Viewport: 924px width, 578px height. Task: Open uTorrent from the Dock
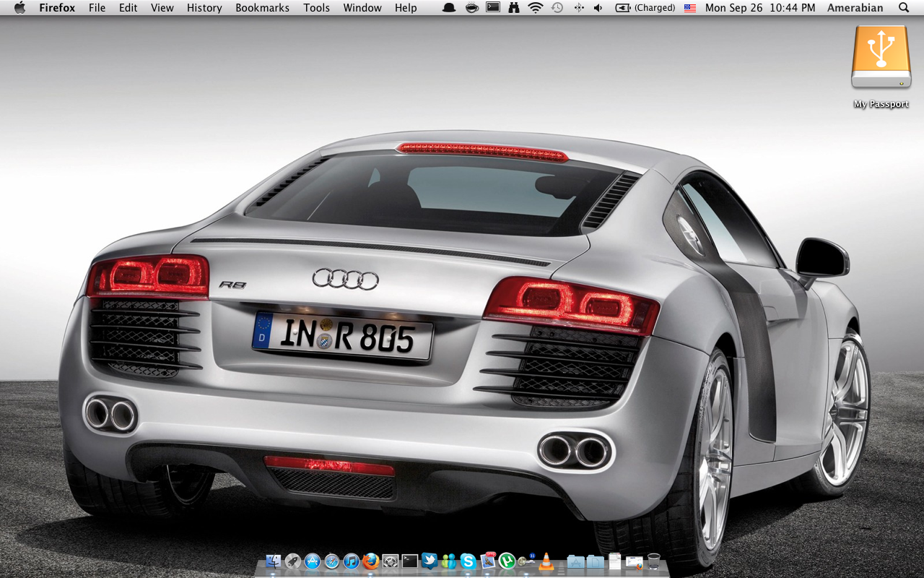(x=507, y=561)
